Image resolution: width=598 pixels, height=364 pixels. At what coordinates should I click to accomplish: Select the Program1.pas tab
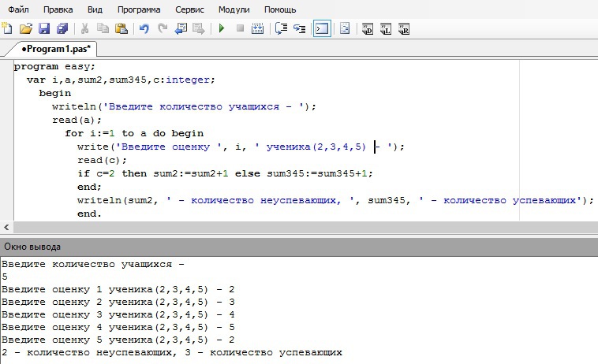[55, 49]
